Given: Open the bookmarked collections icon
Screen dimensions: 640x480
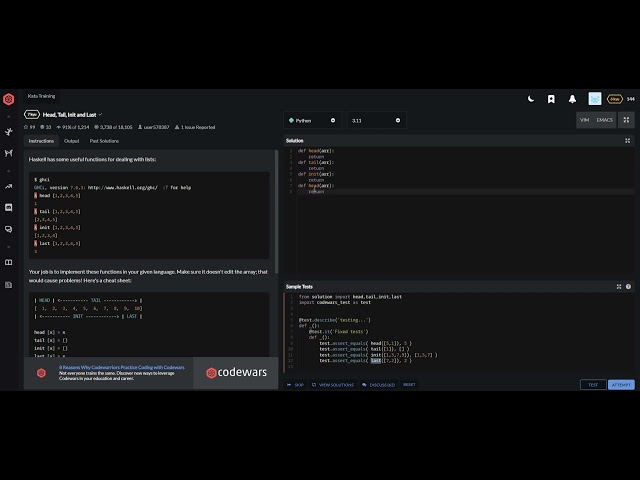Looking at the screenshot, I should [551, 99].
